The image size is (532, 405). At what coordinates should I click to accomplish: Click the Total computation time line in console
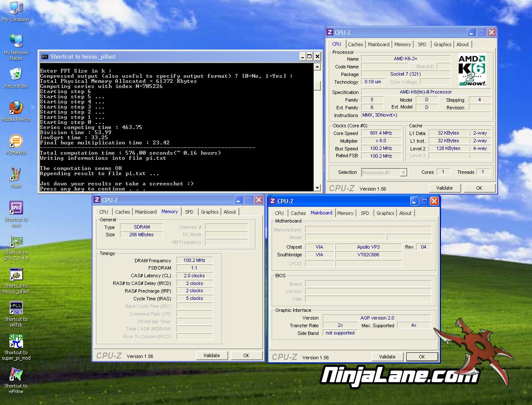pyautogui.click(x=130, y=153)
